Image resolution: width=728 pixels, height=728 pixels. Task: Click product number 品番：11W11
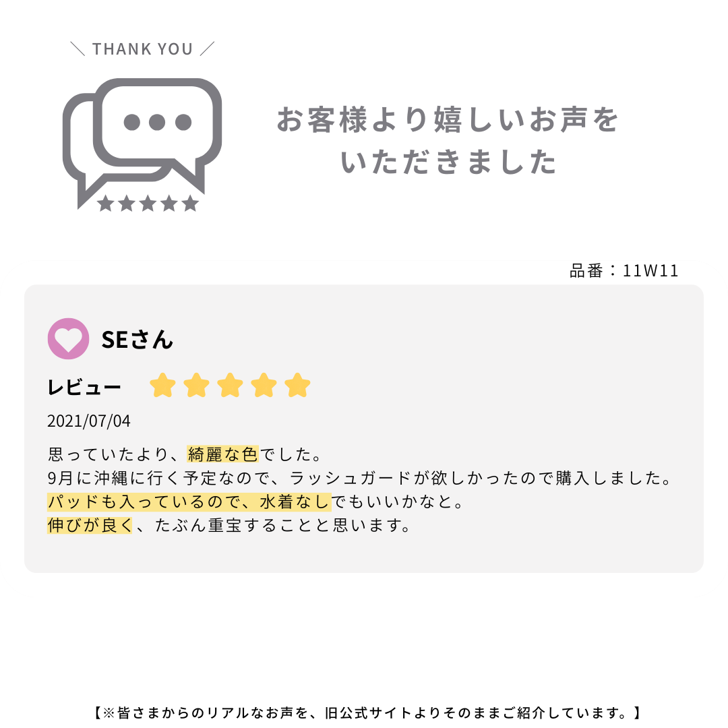point(624,271)
